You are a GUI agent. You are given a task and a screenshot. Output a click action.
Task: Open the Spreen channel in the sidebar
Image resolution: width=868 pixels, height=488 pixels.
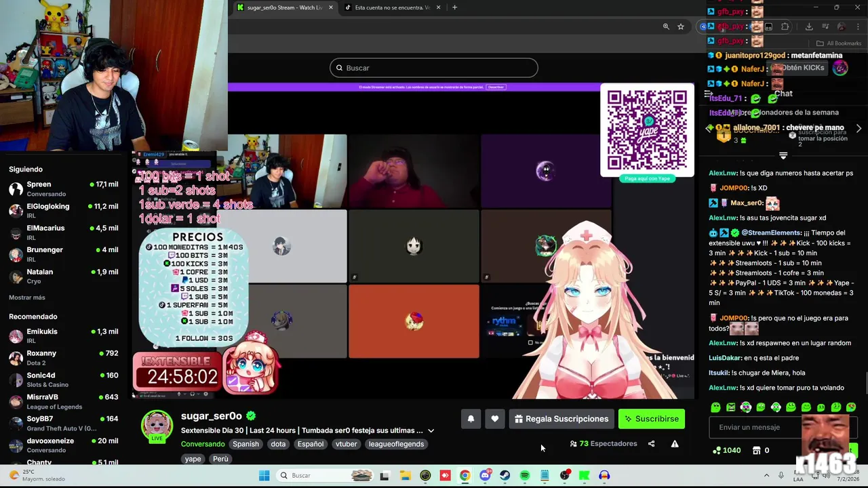63,188
